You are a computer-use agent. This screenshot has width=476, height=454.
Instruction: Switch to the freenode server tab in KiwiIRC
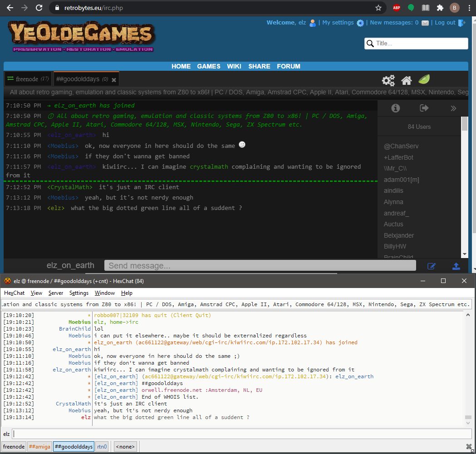[x=28, y=79]
